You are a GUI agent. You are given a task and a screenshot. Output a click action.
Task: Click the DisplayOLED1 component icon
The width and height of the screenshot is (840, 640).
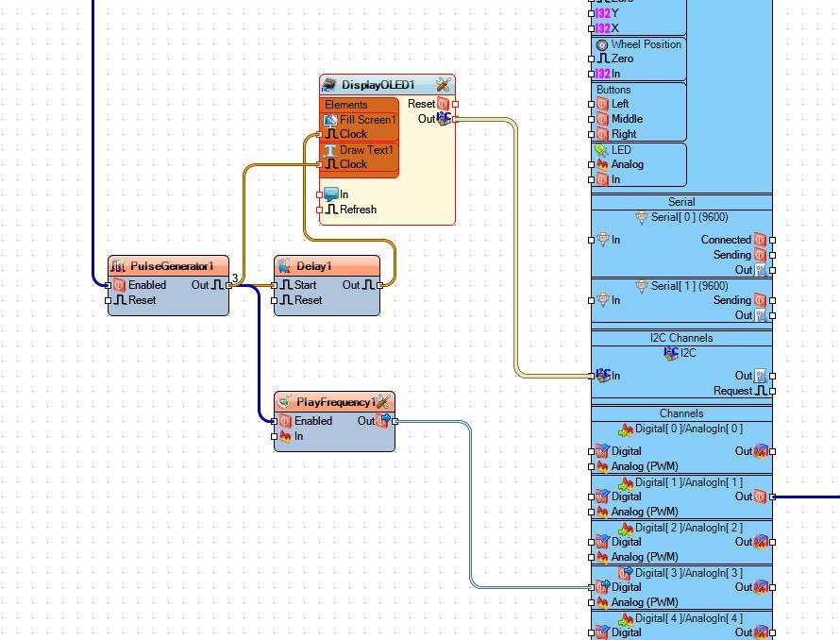(329, 85)
